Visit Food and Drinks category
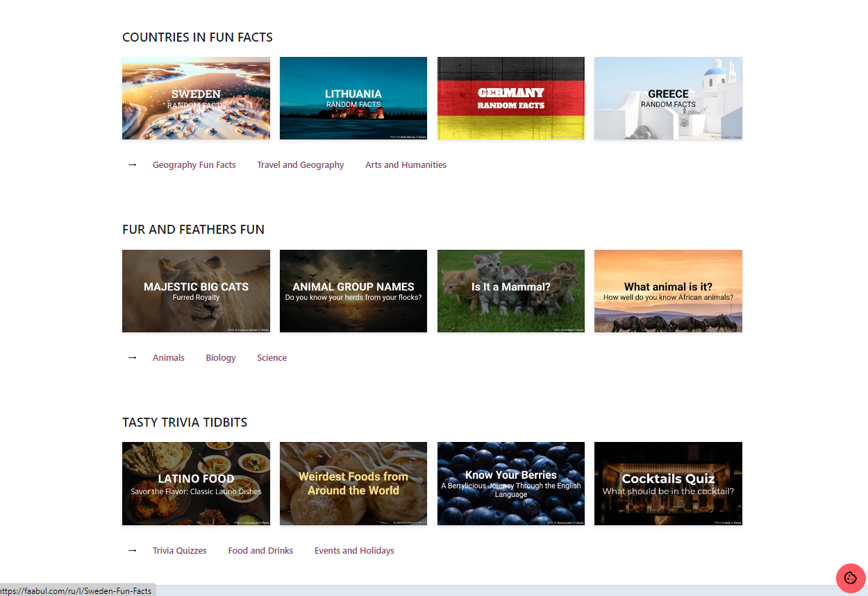The height and width of the screenshot is (596, 868). (260, 551)
